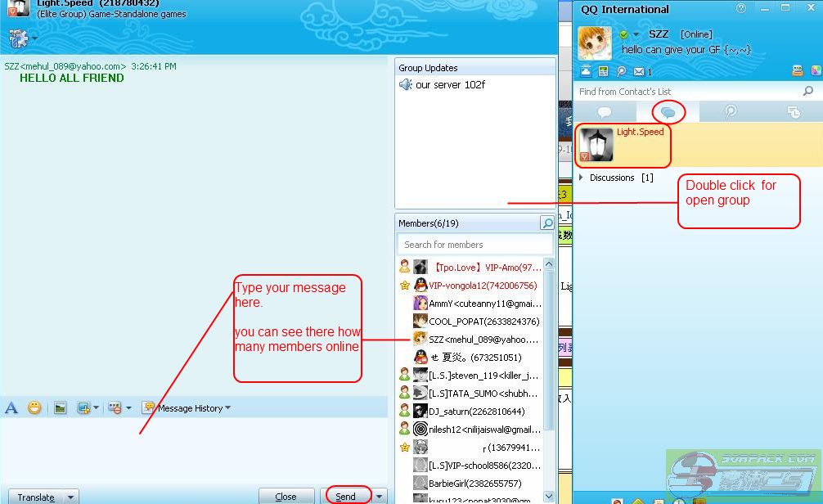Click the screen capture icon
This screenshot has height=504, width=823.
pyautogui.click(x=83, y=408)
